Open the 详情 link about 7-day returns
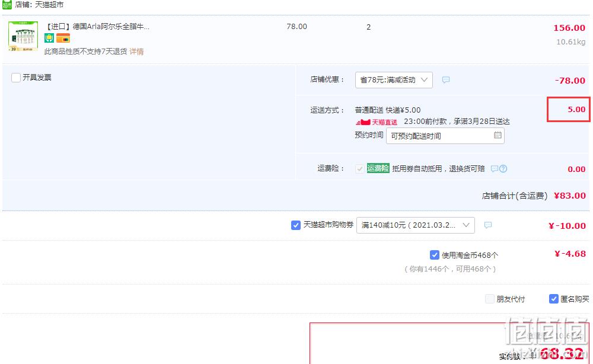The height and width of the screenshot is (364, 593). [136, 52]
